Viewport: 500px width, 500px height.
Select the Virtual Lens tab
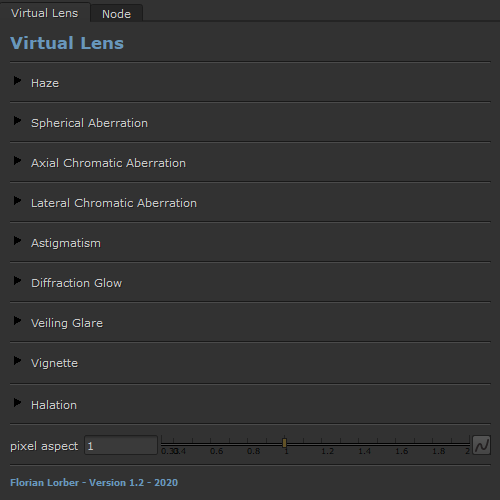coord(45,13)
